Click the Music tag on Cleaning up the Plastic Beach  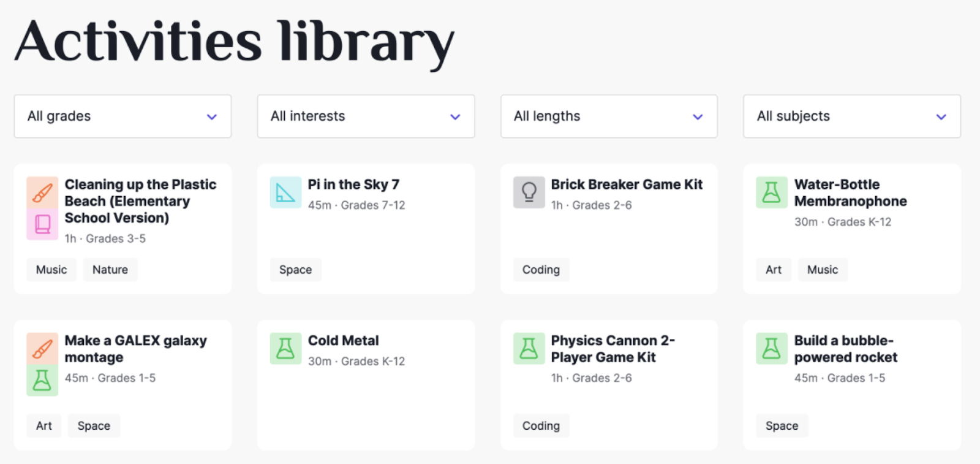click(x=51, y=270)
